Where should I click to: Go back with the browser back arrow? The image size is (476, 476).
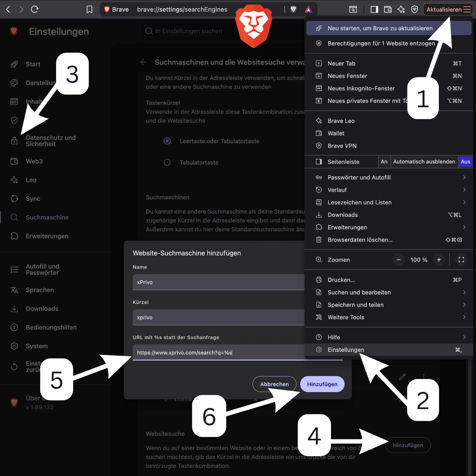[x=8, y=9]
